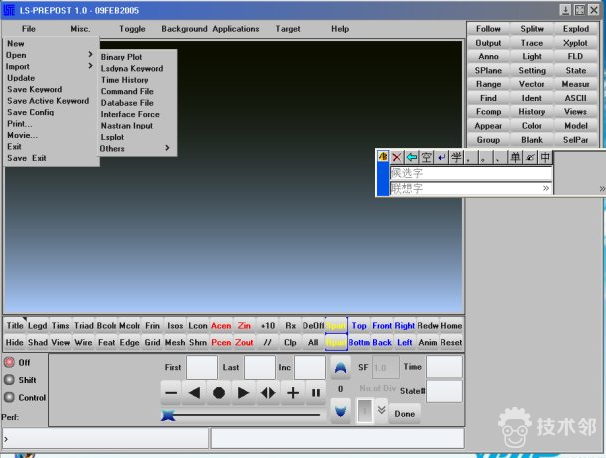The image size is (606, 458).
Task: Select the Shift radio button
Action: (x=10, y=379)
